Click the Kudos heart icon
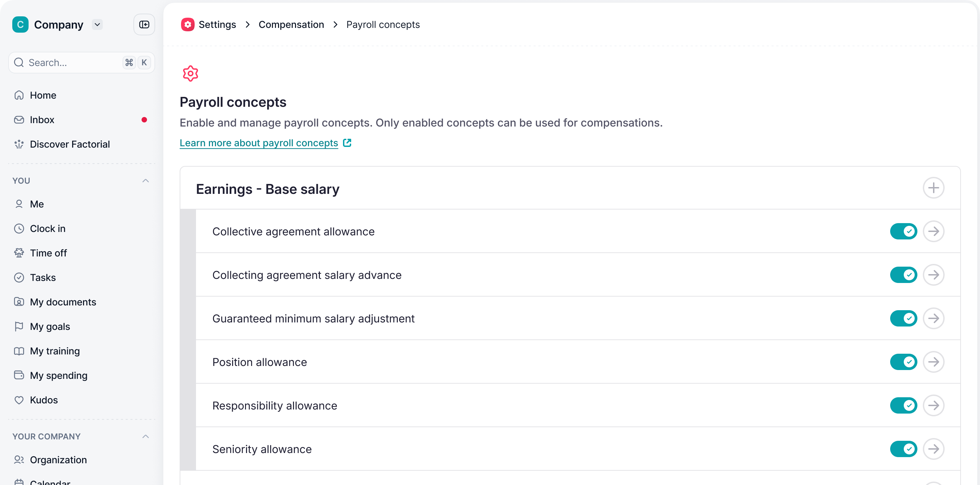 coord(19,400)
